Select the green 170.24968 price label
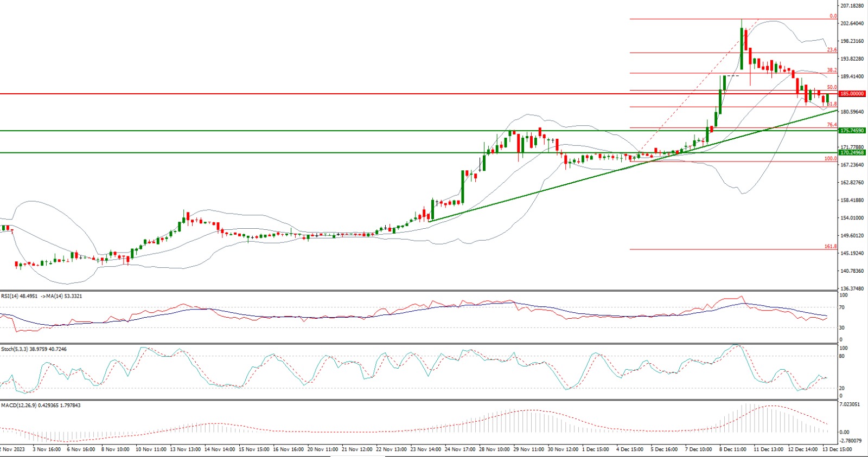The width and height of the screenshot is (868, 457). coord(852,153)
